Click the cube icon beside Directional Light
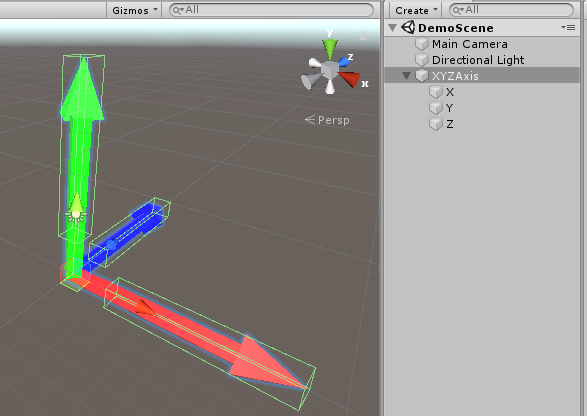This screenshot has height=416, width=587. [x=422, y=60]
